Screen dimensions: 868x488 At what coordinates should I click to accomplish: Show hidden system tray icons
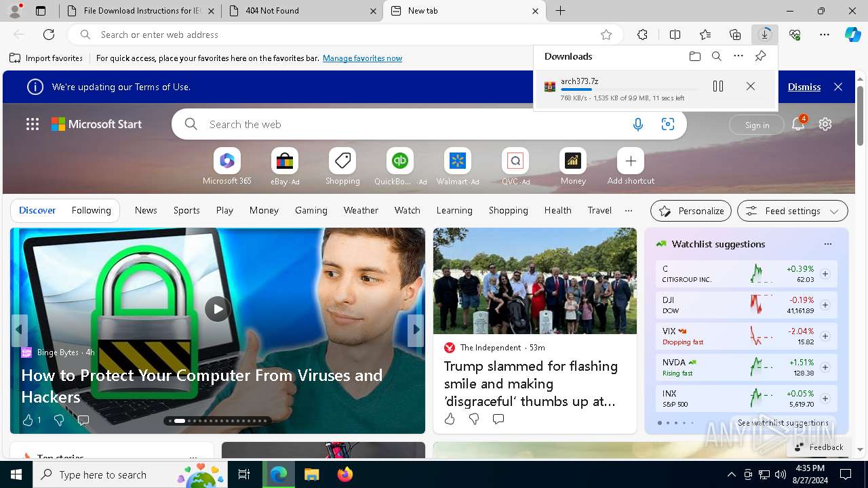(x=731, y=474)
